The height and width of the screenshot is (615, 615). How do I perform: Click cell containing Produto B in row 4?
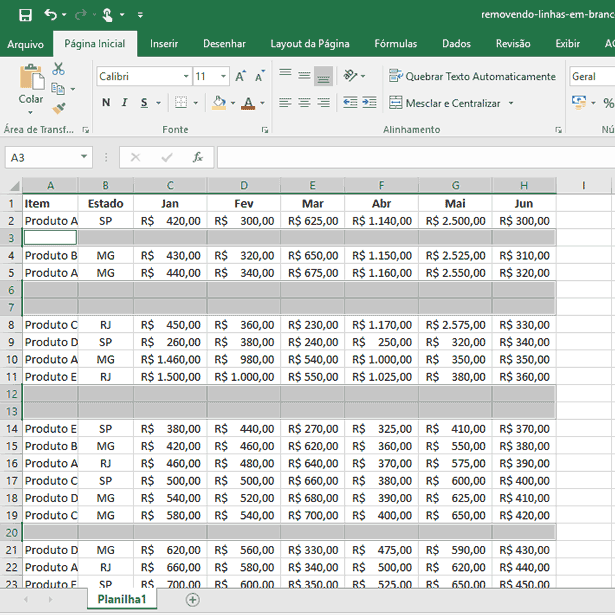click(x=50, y=256)
